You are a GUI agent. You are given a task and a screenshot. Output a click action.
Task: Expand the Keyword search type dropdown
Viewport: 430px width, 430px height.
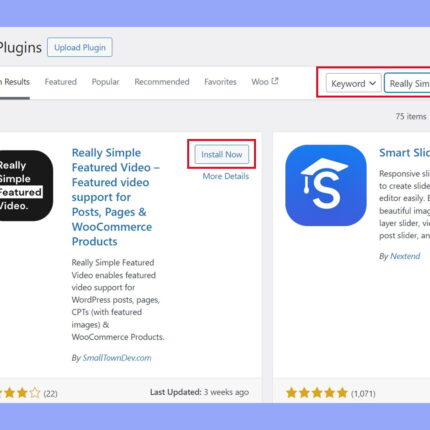(x=353, y=83)
